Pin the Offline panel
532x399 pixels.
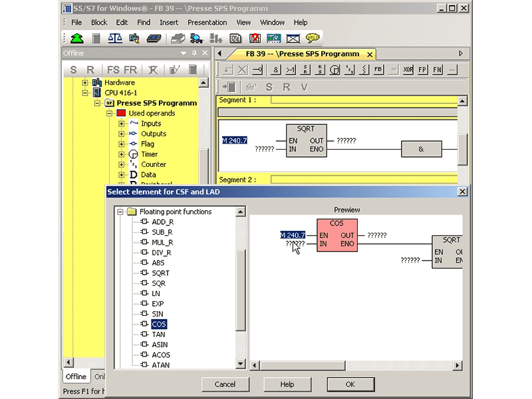194,53
